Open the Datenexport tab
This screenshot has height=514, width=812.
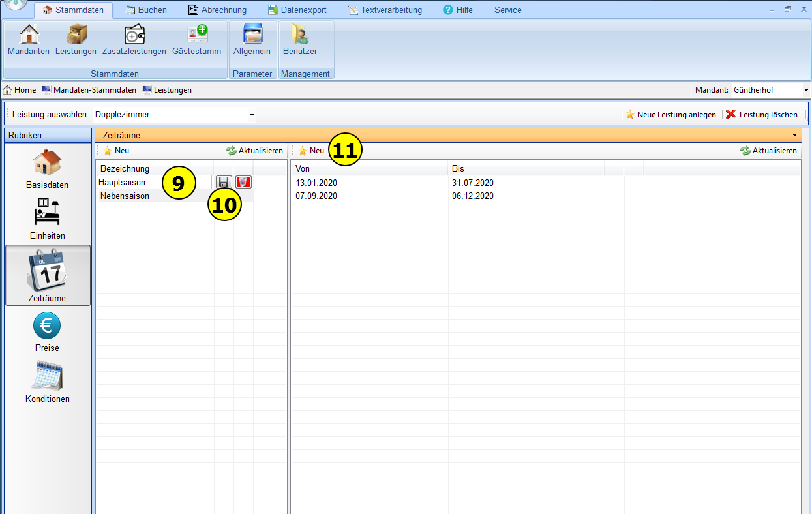[297, 10]
